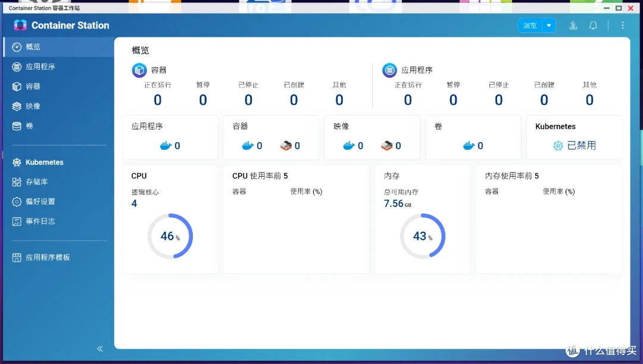Screen dimensions: 643x364
Task: Open the three-dot more options menu
Action: [x=623, y=26]
